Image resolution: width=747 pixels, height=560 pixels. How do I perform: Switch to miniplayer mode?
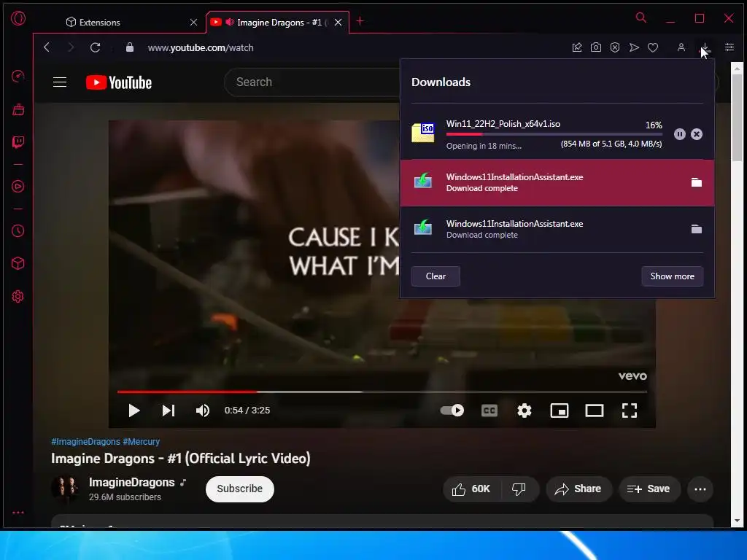click(x=560, y=411)
